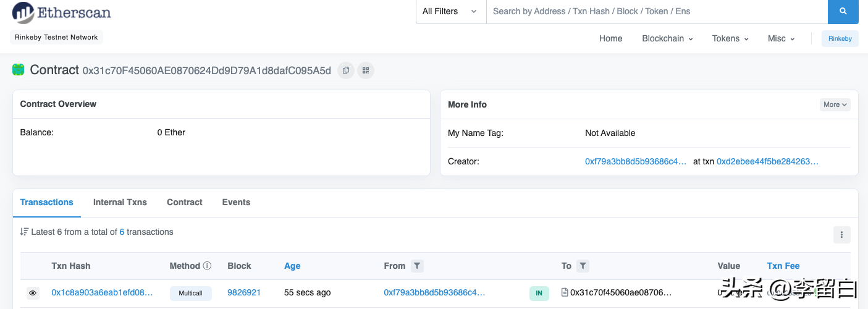Open the Tokens navigation menu
The height and width of the screenshot is (309, 868).
[x=730, y=38]
